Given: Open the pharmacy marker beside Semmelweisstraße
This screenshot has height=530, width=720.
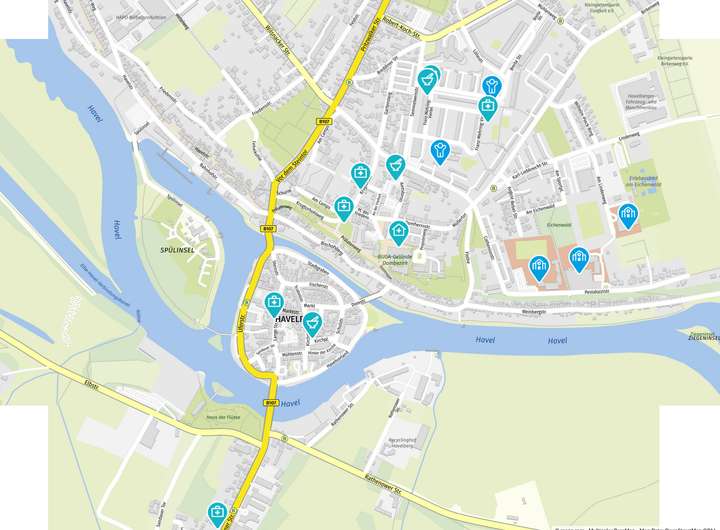Looking at the screenshot, I should pos(428,81).
